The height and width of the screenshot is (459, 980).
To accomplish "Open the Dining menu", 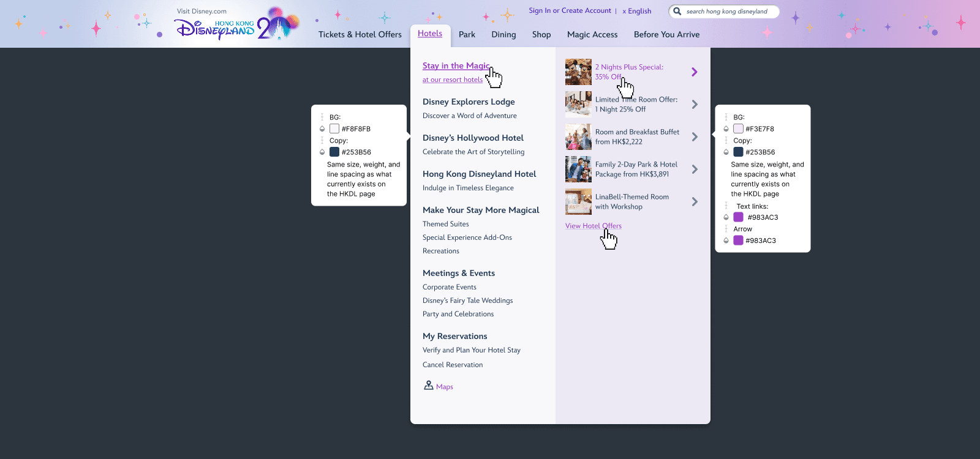I will [x=503, y=35].
